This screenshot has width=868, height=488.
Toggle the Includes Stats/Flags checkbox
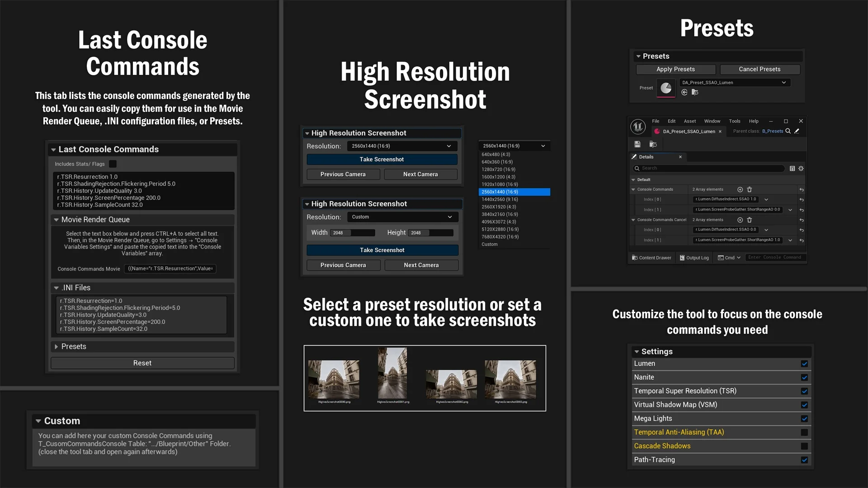click(x=113, y=164)
